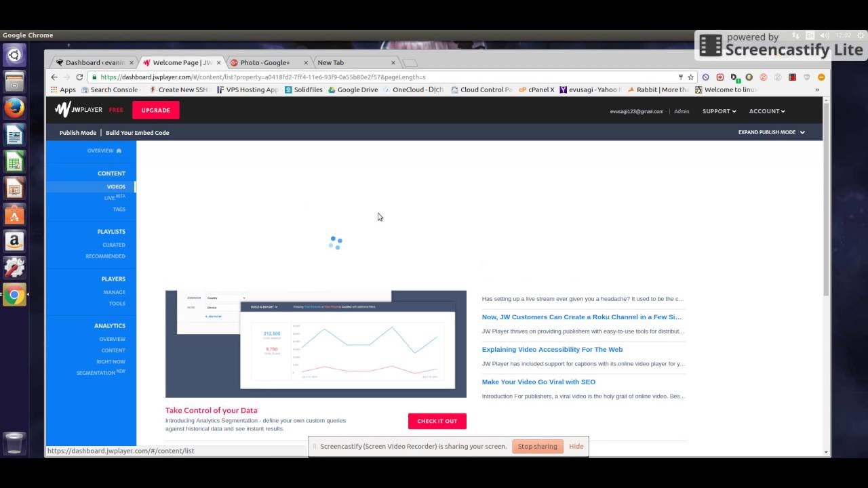Click the yellow Chrome menu button

(x=821, y=77)
